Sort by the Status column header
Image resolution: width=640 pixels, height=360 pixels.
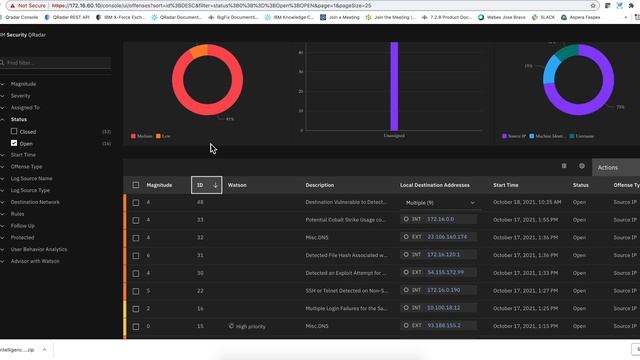(580, 185)
